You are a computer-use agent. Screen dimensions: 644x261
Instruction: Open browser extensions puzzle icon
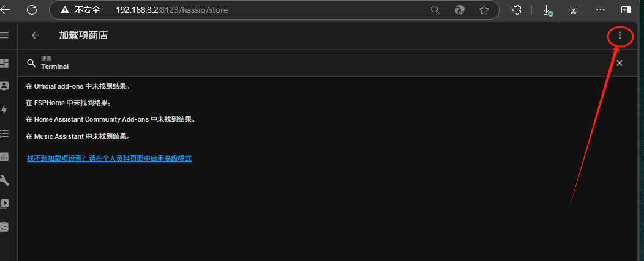point(517,10)
